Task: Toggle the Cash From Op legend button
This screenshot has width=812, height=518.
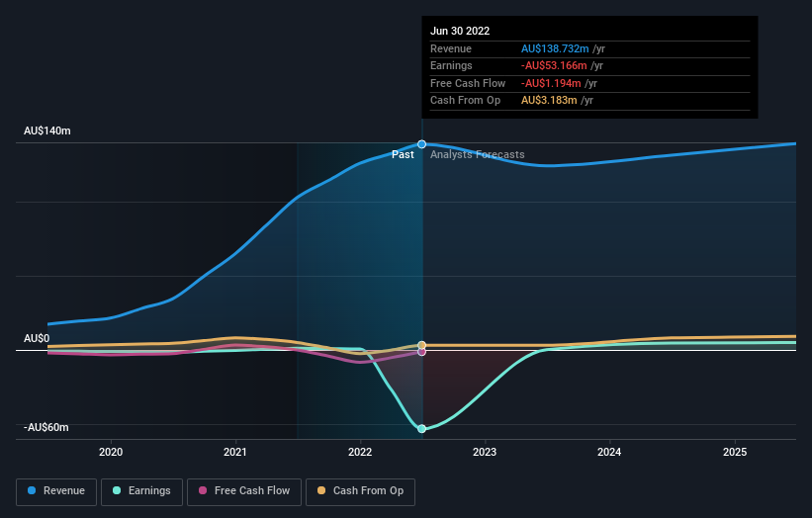Action: (360, 491)
